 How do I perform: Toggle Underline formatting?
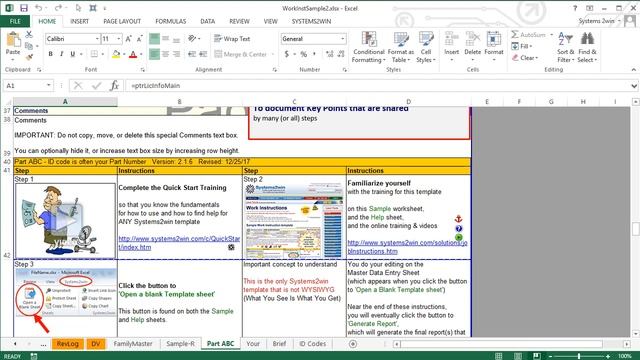pyautogui.click(x=73, y=54)
